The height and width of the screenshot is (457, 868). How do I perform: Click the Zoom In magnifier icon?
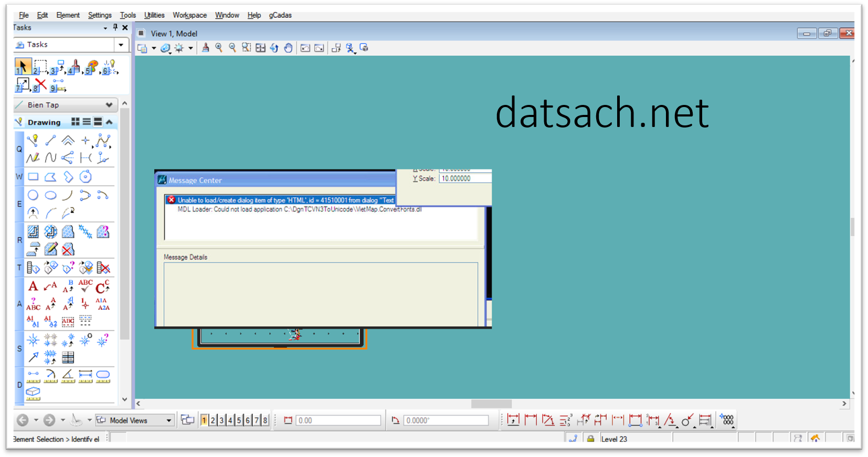pos(219,48)
